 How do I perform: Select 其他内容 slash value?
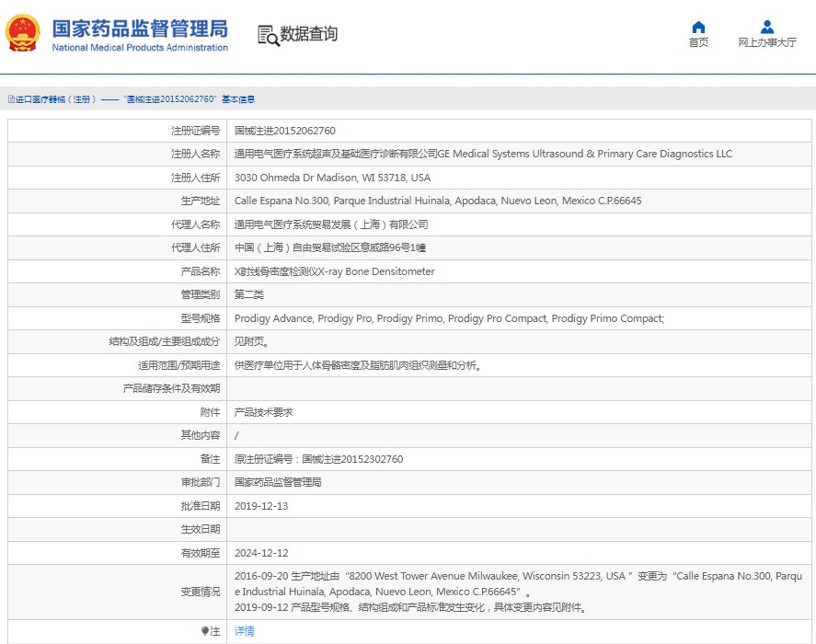coord(236,435)
